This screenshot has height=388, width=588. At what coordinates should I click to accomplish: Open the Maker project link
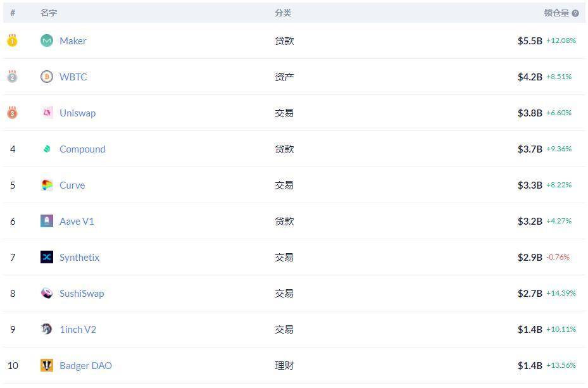click(73, 41)
